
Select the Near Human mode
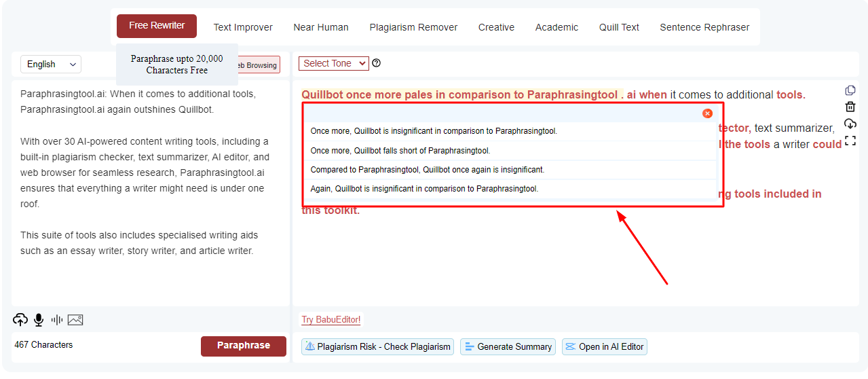(x=321, y=27)
